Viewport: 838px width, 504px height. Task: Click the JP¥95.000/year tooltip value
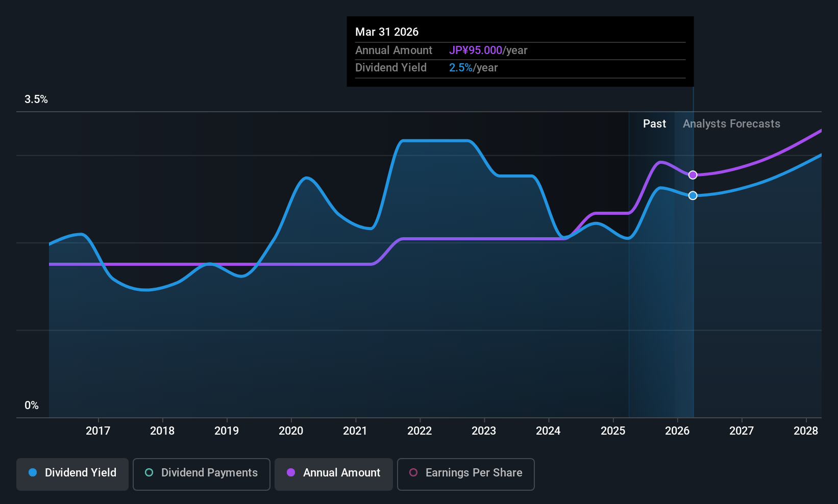488,51
